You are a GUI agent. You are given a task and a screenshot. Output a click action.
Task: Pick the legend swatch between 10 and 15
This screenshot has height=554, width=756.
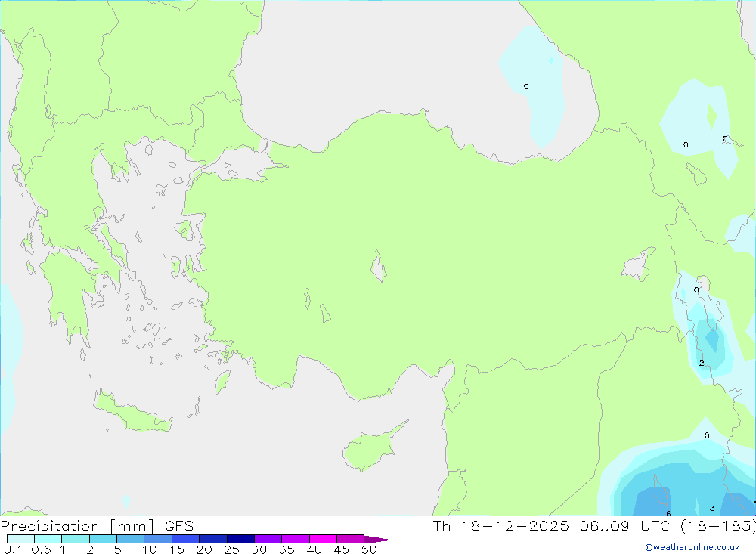click(x=158, y=539)
